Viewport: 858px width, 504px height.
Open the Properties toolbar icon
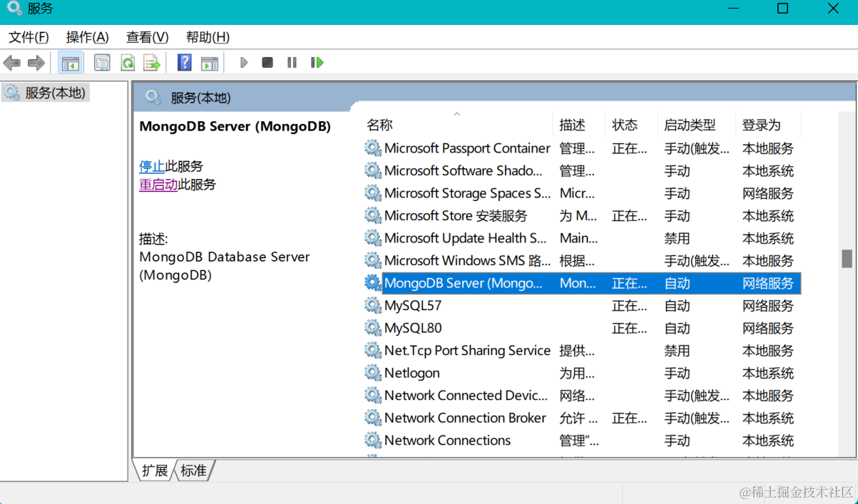102,63
